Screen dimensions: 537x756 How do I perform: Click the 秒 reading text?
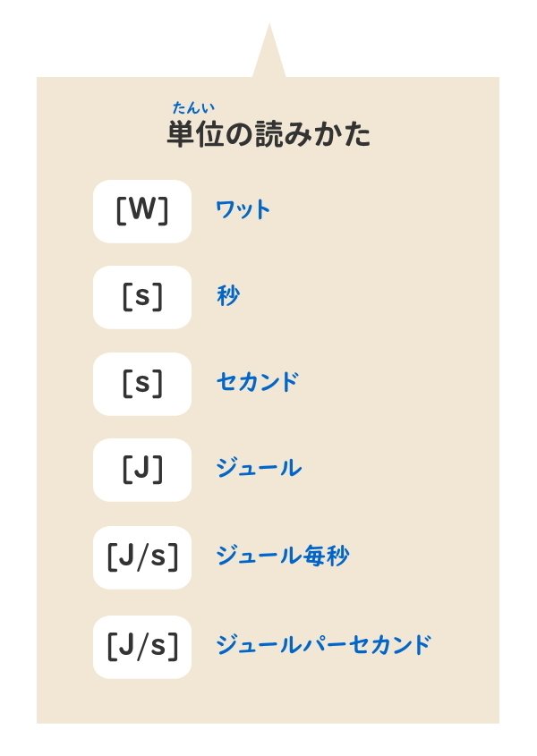click(228, 295)
